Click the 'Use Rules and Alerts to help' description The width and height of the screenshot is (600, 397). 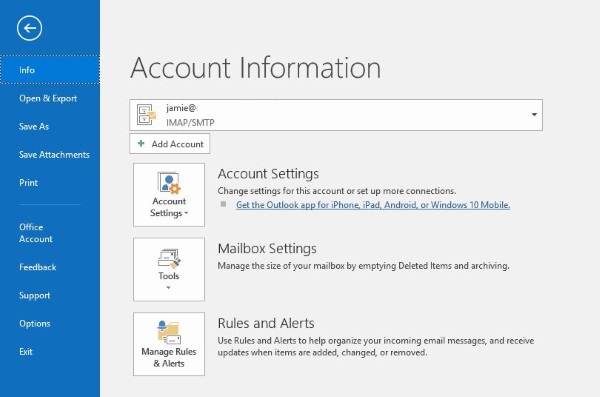[x=376, y=346]
